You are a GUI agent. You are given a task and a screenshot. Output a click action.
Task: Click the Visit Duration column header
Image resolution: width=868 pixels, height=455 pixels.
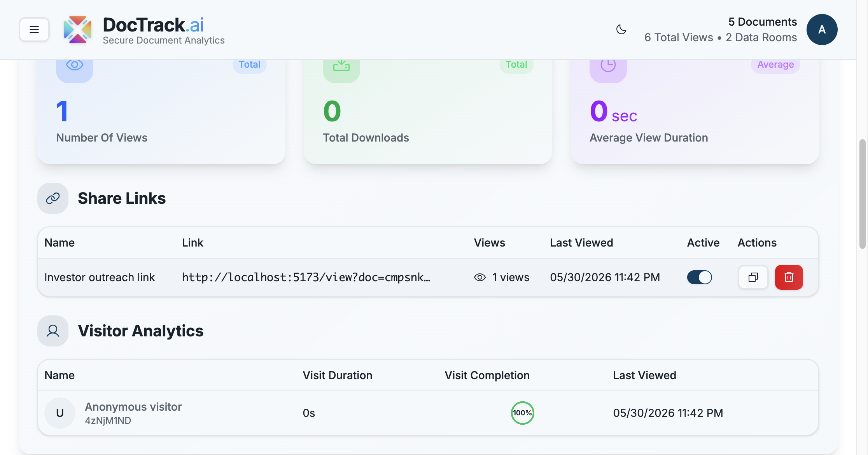pos(338,375)
